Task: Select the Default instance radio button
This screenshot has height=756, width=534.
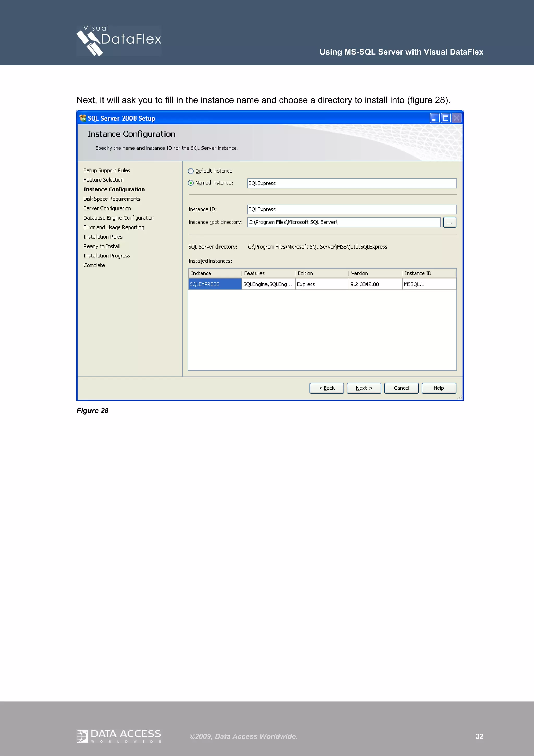Action: (x=191, y=171)
